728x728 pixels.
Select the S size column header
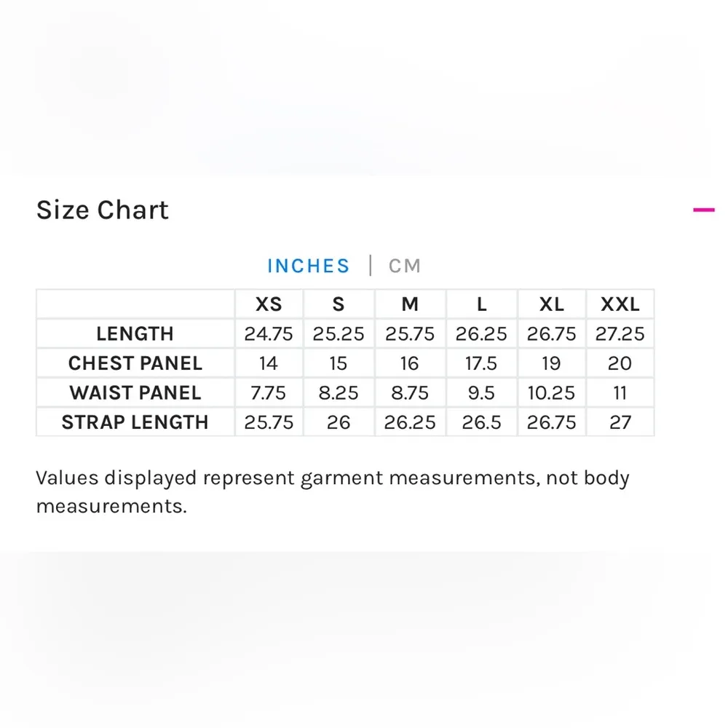(x=339, y=304)
